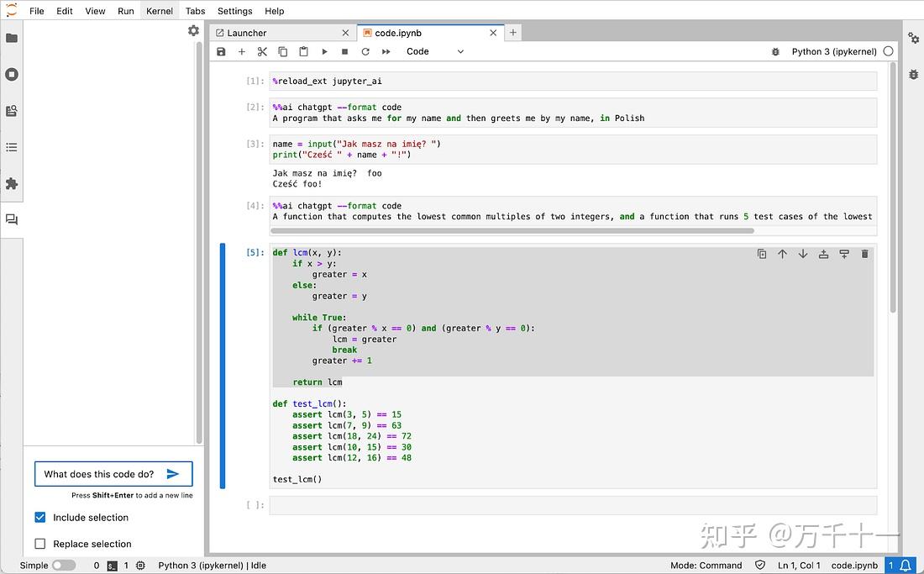This screenshot has height=574, width=924.
Task: Open the file browser sidebar
Action: coord(12,38)
